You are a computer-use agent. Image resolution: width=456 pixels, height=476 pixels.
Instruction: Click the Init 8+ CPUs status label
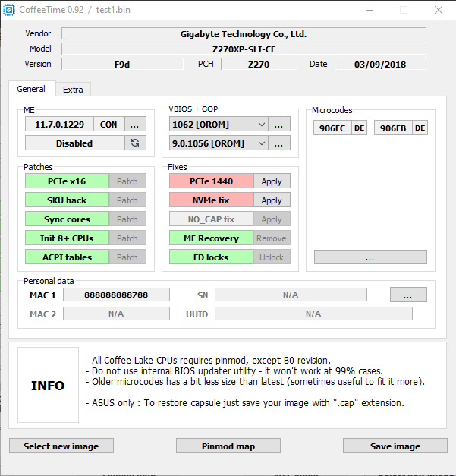click(67, 238)
